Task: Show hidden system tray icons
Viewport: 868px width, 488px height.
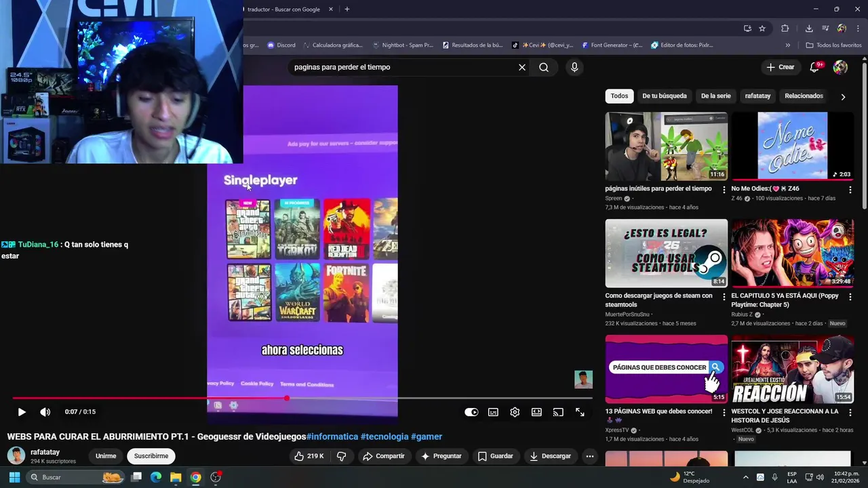Action: (746, 477)
